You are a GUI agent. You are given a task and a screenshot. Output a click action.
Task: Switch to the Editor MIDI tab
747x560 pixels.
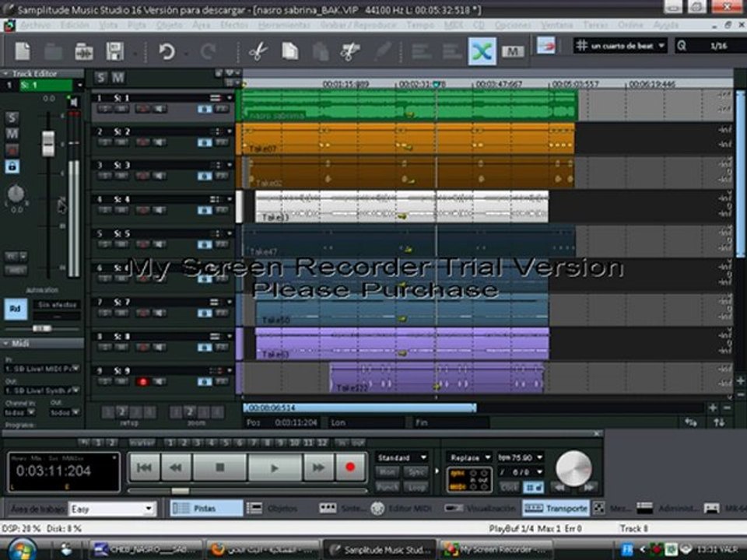[x=403, y=509]
